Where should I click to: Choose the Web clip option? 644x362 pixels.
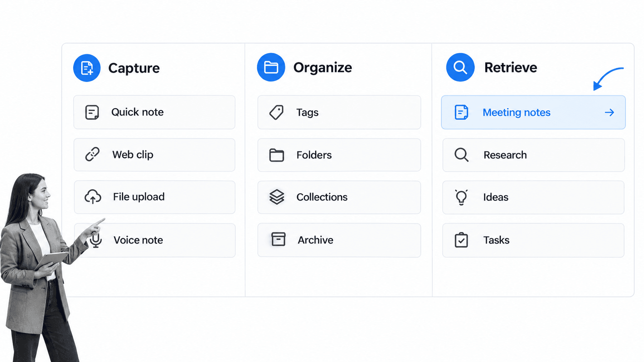(x=154, y=155)
